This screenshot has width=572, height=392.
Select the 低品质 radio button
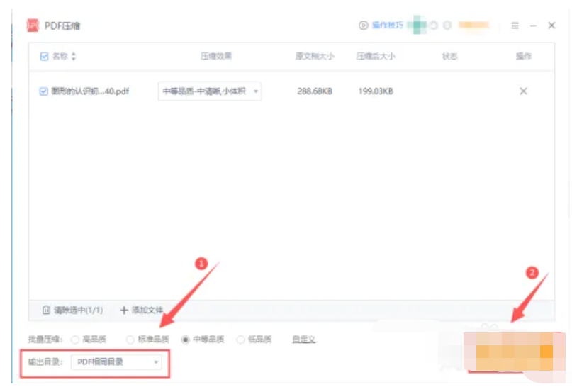tap(240, 340)
